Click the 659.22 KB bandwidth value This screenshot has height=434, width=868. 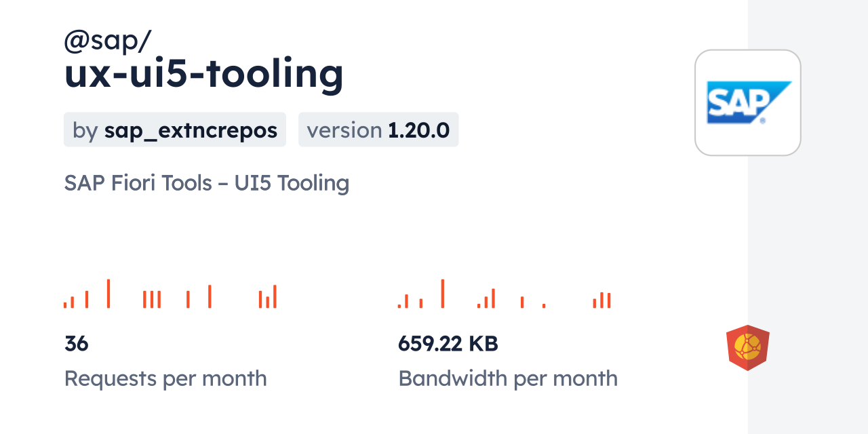click(x=448, y=344)
